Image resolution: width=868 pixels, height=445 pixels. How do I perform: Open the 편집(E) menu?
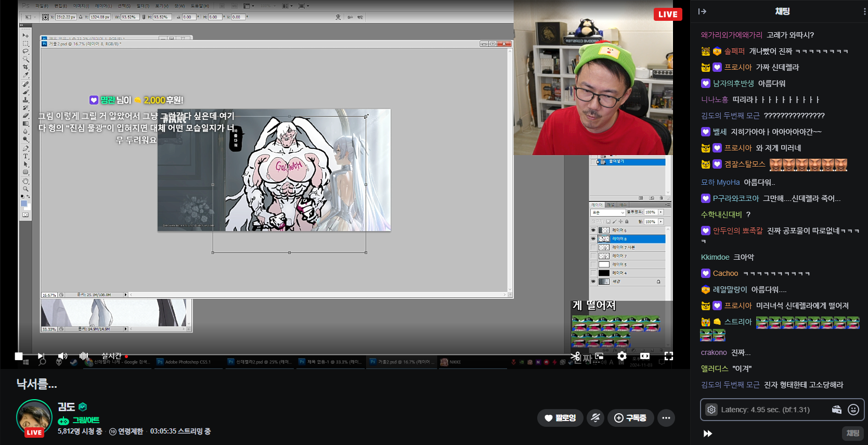(61, 6)
